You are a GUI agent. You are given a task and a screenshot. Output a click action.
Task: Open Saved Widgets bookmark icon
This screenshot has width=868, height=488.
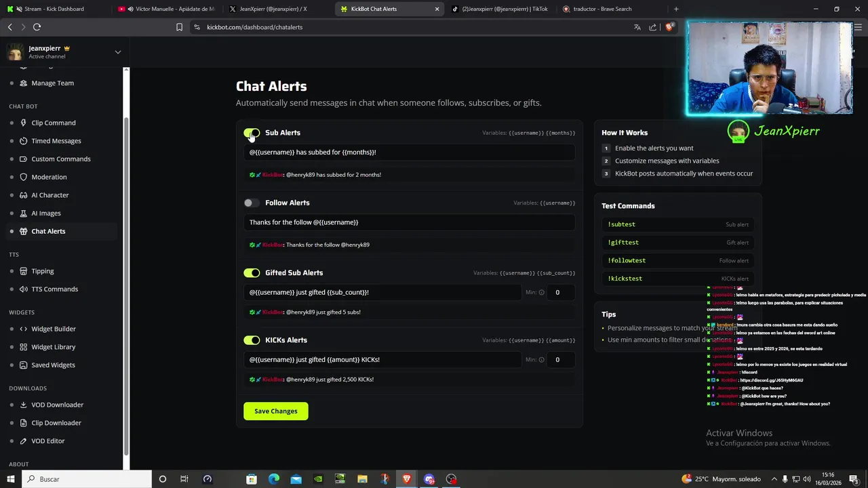[23, 365]
